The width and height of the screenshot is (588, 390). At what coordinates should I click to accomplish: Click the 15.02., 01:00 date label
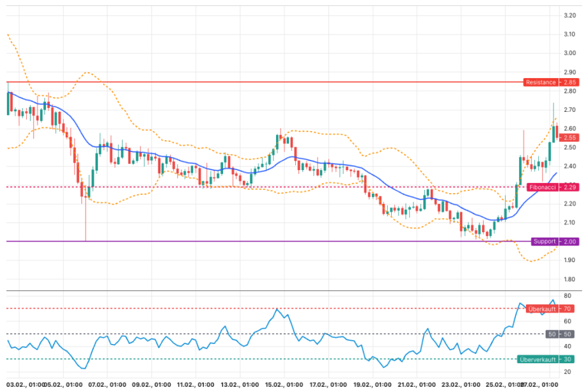pyautogui.click(x=284, y=385)
